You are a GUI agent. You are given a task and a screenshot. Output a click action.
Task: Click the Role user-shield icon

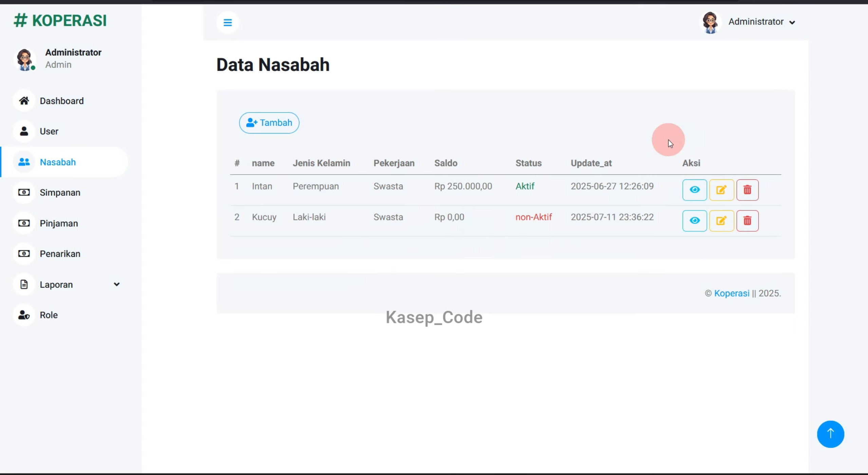click(x=24, y=315)
